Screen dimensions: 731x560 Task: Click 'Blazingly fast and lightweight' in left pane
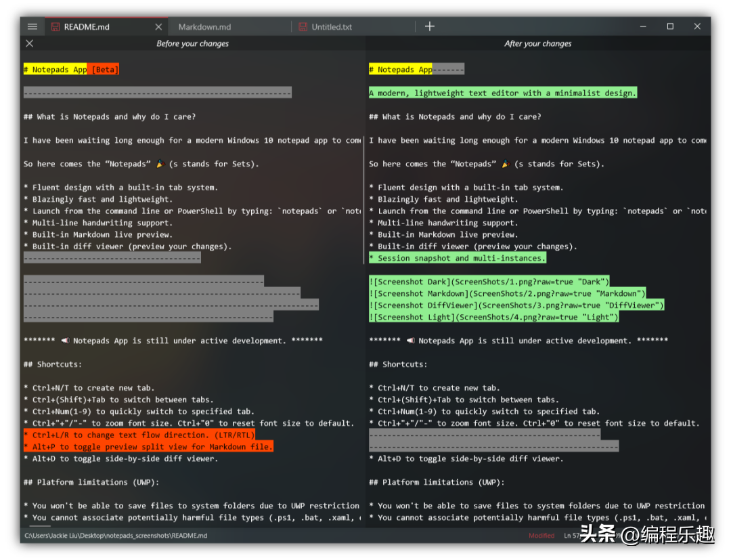click(x=98, y=199)
